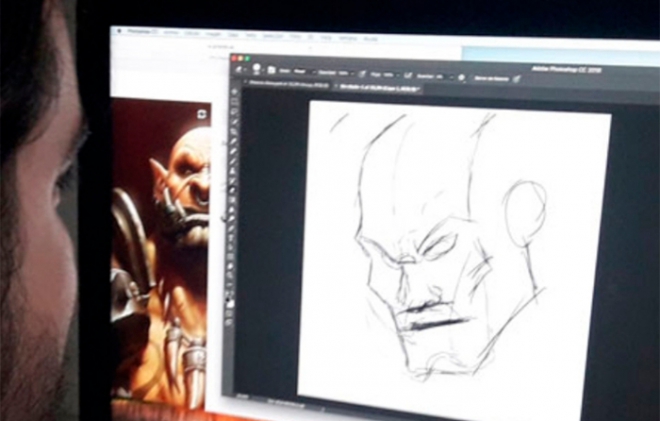Select the Shape tool
Screen dimensions: 660x421
pyautogui.click(x=231, y=257)
